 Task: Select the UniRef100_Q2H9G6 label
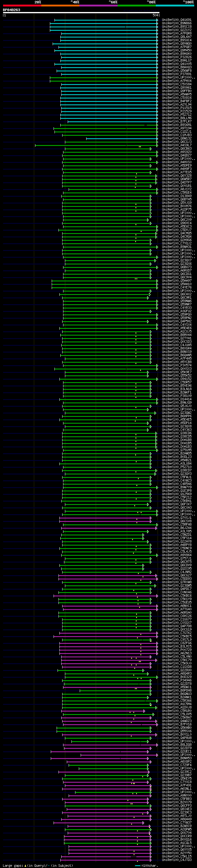(177, 240)
